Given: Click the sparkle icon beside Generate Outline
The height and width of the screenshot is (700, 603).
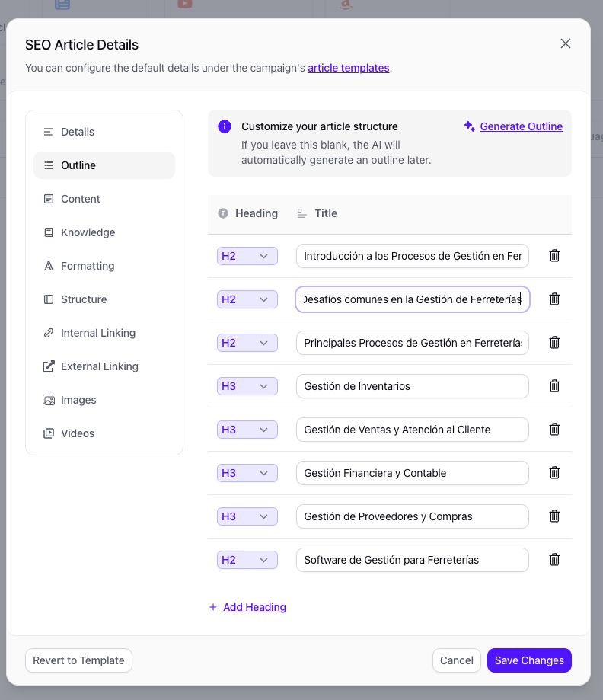Looking at the screenshot, I should (469, 126).
